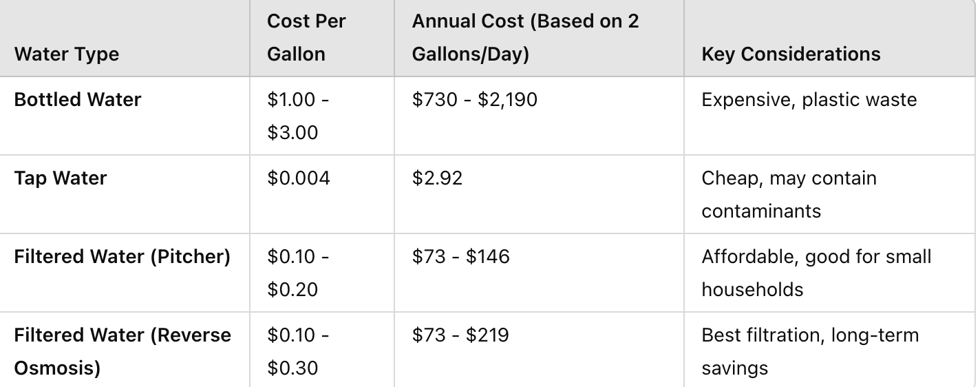Click the $730 - $2,190 annual cost
Screen dimensions: 980x387
click(x=474, y=100)
